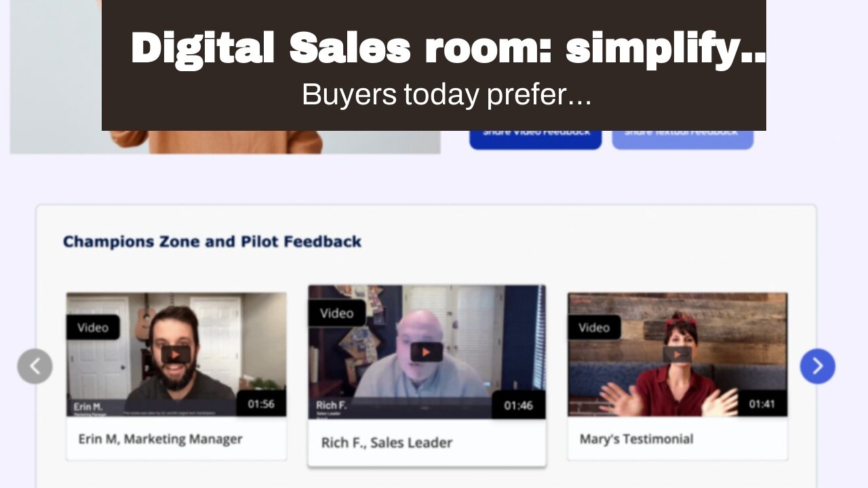Viewport: 868px width, 488px height.
Task: Click the Share Video Feedback button
Action: click(x=535, y=135)
